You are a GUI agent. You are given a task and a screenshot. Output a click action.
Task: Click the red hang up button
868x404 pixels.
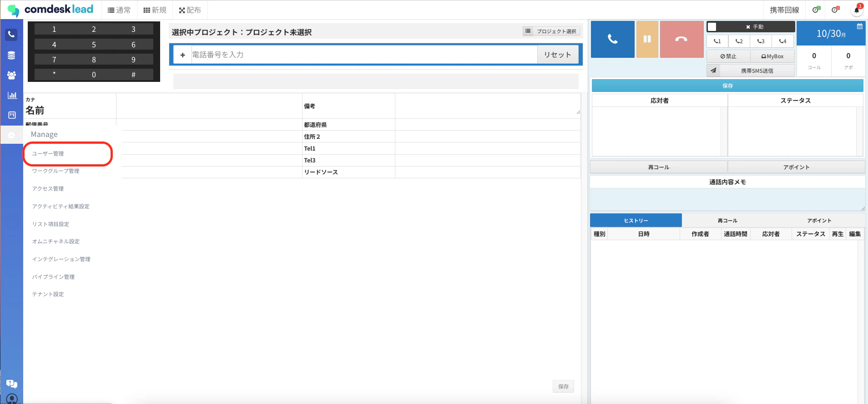681,39
